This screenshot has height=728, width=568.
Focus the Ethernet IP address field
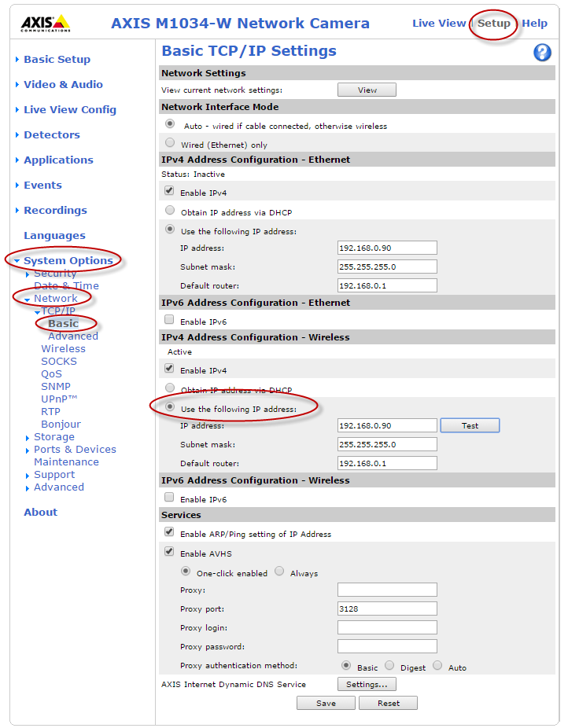pos(387,248)
